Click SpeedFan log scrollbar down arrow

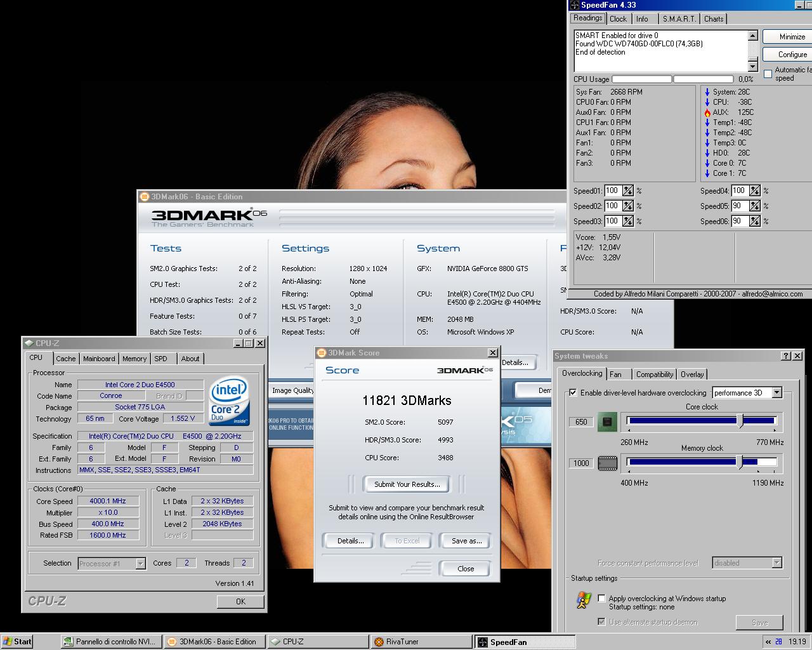[752, 67]
